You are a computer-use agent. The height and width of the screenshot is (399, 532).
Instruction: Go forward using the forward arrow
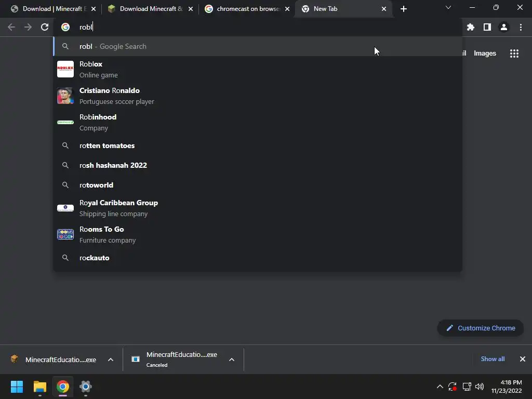click(x=28, y=27)
